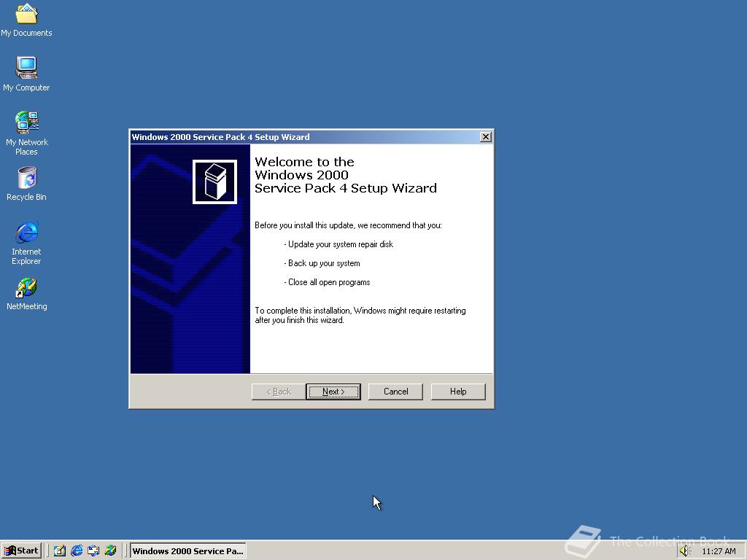This screenshot has height=560, width=747.
Task: Click the 'Close all open programs' text
Action: pyautogui.click(x=328, y=282)
